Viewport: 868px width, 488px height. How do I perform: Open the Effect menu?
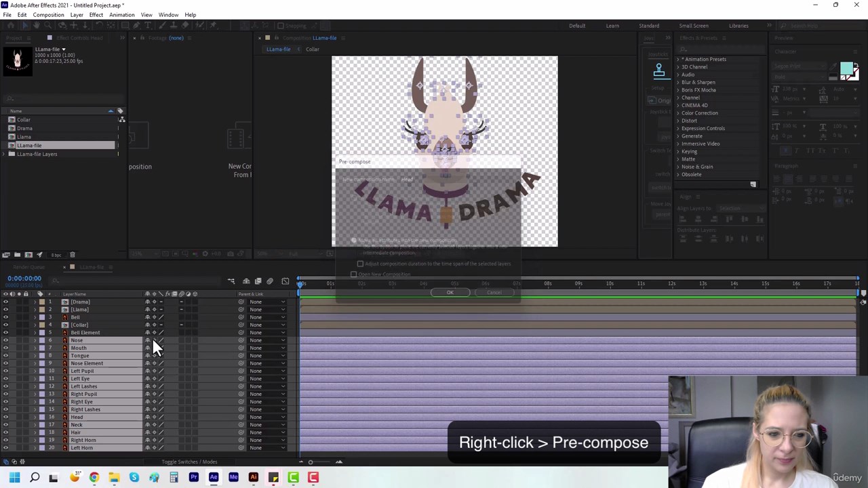96,15
